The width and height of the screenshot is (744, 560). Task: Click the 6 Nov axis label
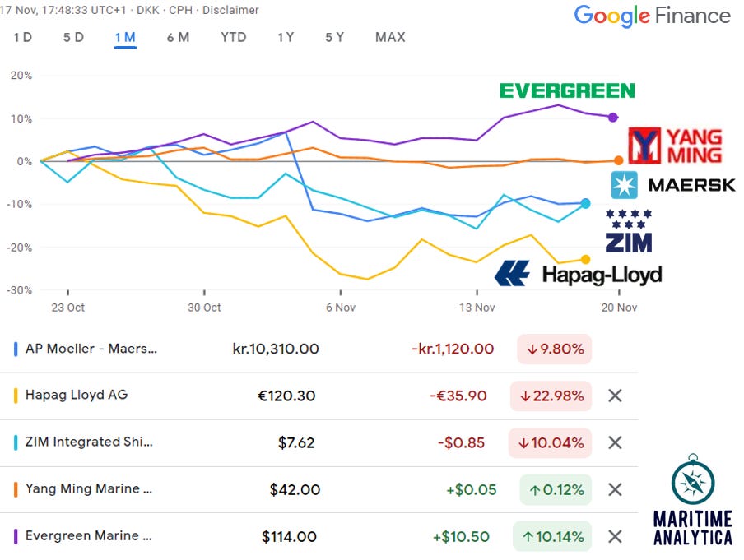(x=341, y=308)
